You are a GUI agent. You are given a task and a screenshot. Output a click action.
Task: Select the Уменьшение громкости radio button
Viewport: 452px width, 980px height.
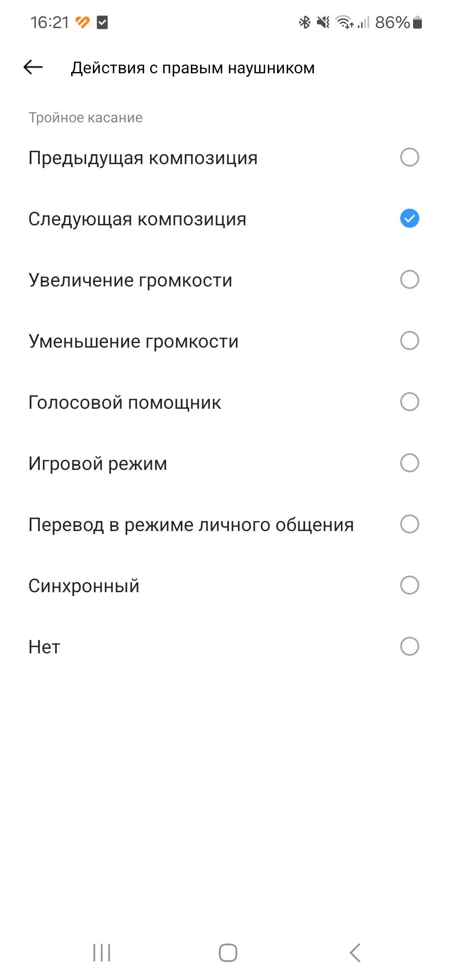(x=409, y=341)
